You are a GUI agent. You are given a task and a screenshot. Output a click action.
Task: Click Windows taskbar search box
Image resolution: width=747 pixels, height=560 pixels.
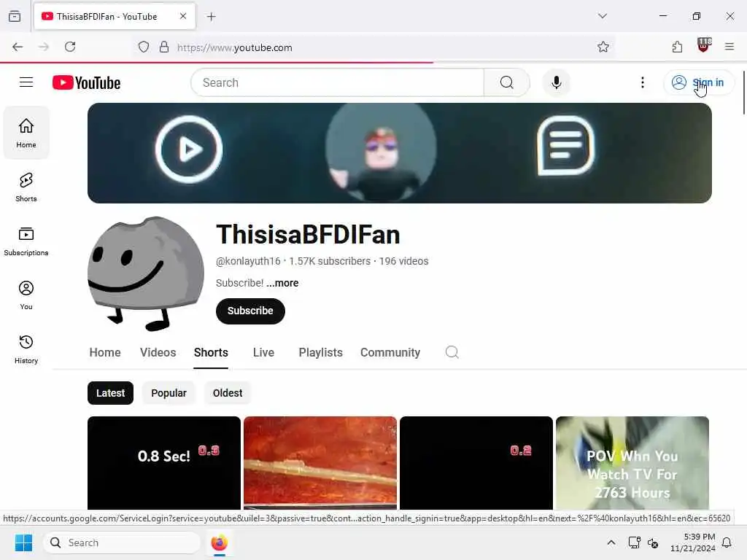tap(122, 542)
